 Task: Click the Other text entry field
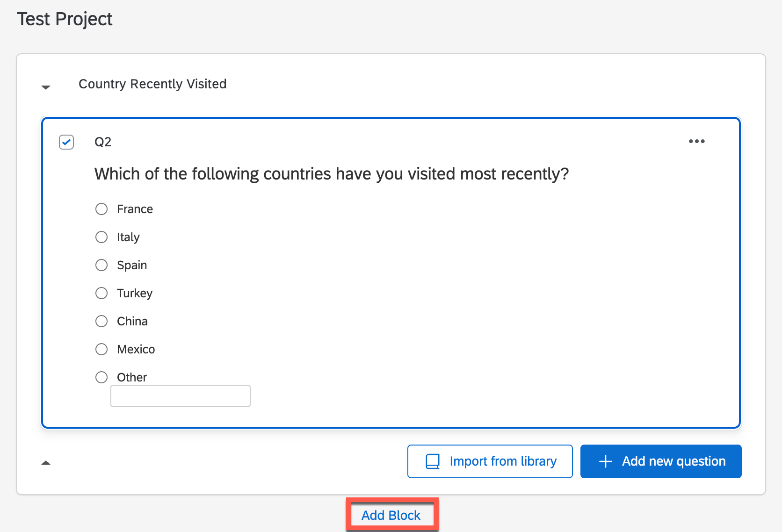[x=180, y=396]
